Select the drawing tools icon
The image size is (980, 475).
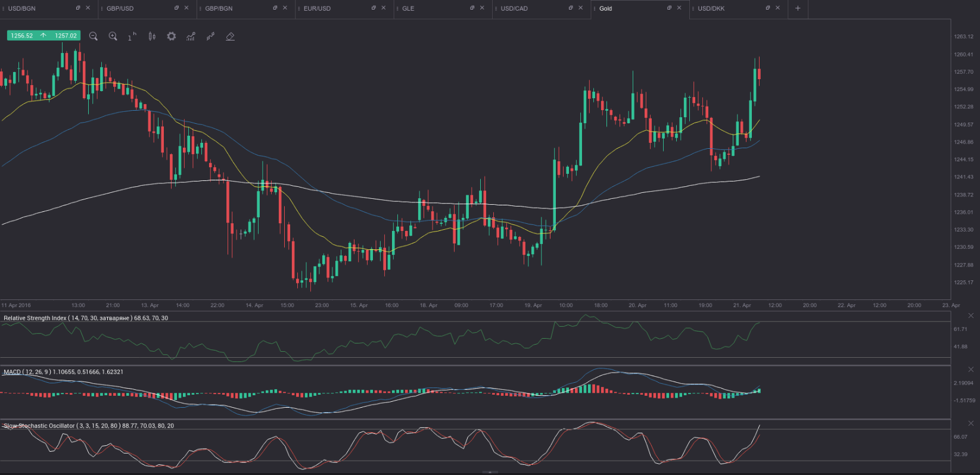coord(210,36)
